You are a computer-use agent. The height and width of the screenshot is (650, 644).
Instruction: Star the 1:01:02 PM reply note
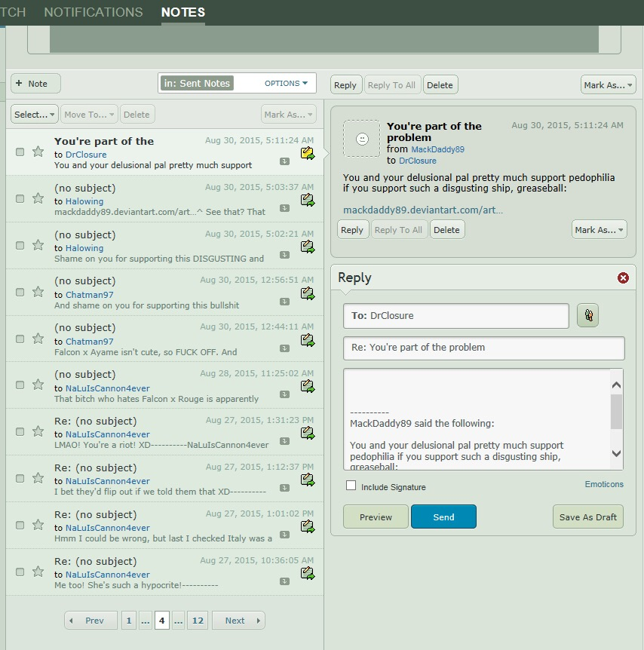point(38,526)
